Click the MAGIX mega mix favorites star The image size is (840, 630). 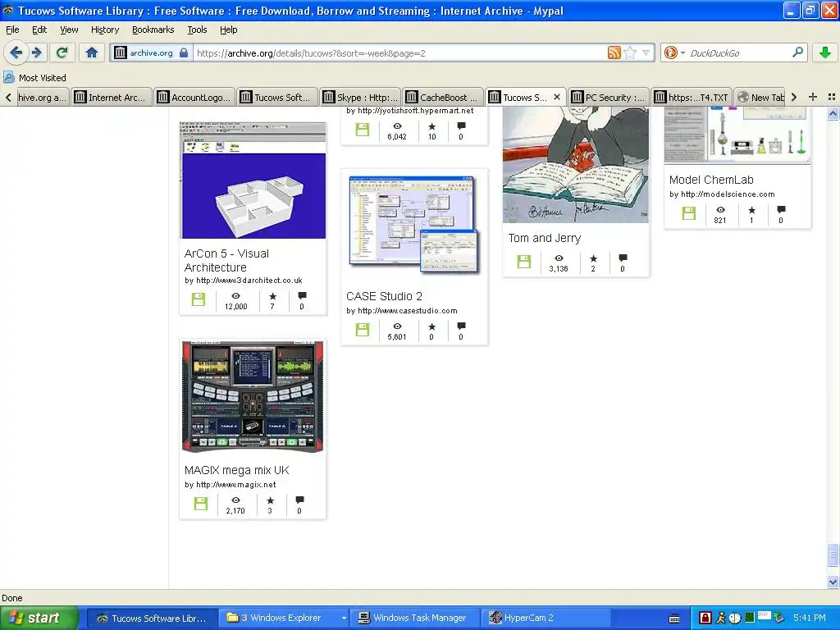270,500
